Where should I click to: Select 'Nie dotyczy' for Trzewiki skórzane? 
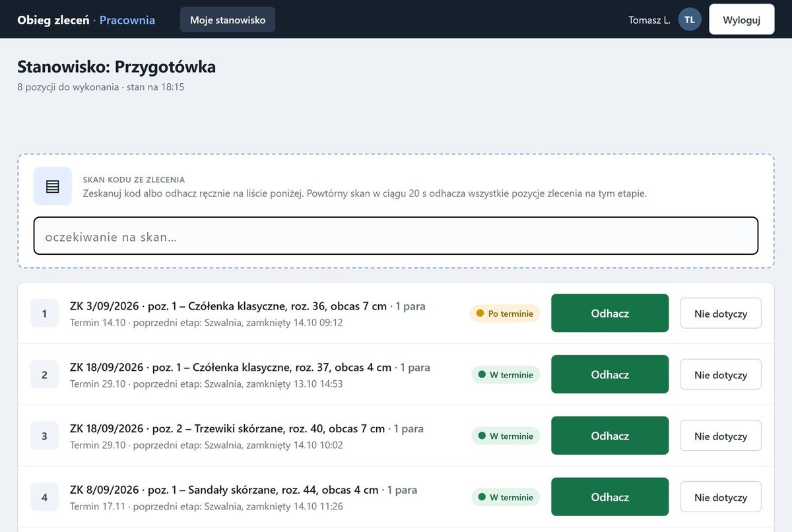pos(721,436)
